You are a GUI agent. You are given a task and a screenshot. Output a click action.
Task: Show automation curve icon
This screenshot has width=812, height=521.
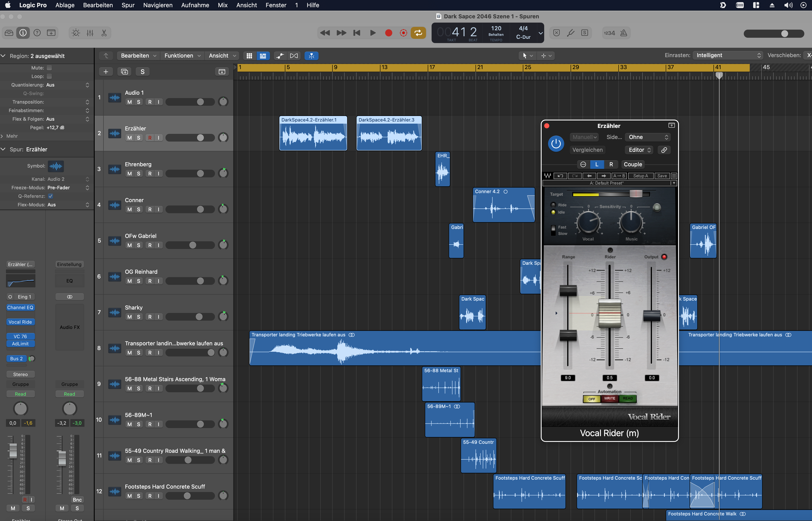point(280,56)
